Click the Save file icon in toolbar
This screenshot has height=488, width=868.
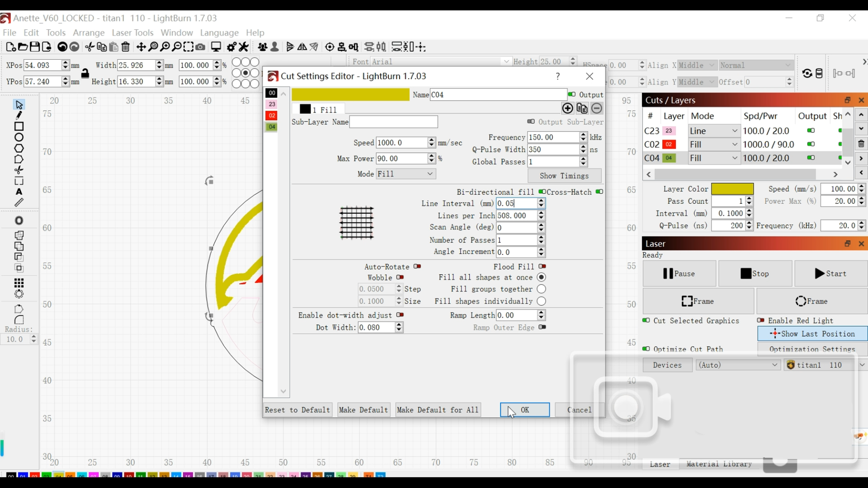(35, 47)
